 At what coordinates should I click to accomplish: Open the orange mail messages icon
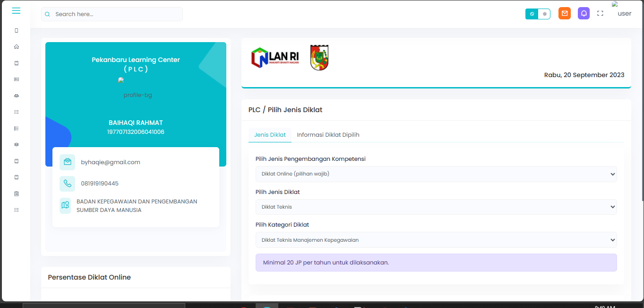click(565, 13)
